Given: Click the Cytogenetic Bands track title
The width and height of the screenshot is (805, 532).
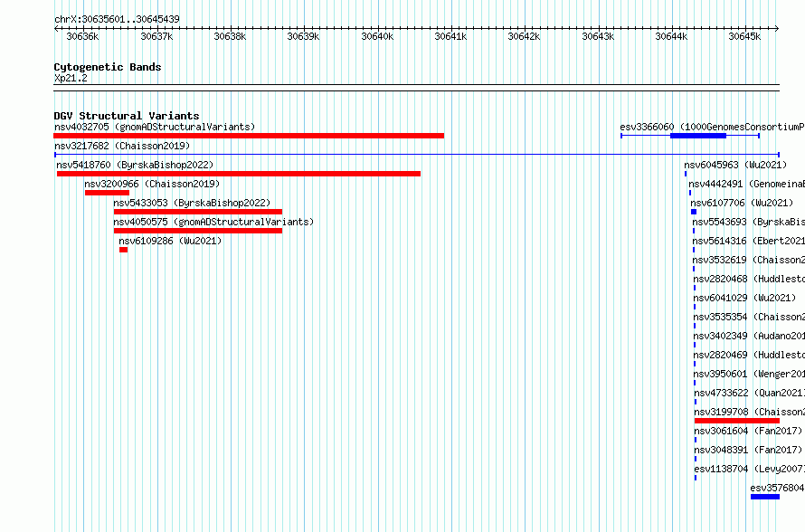Looking at the screenshot, I should 108,67.
